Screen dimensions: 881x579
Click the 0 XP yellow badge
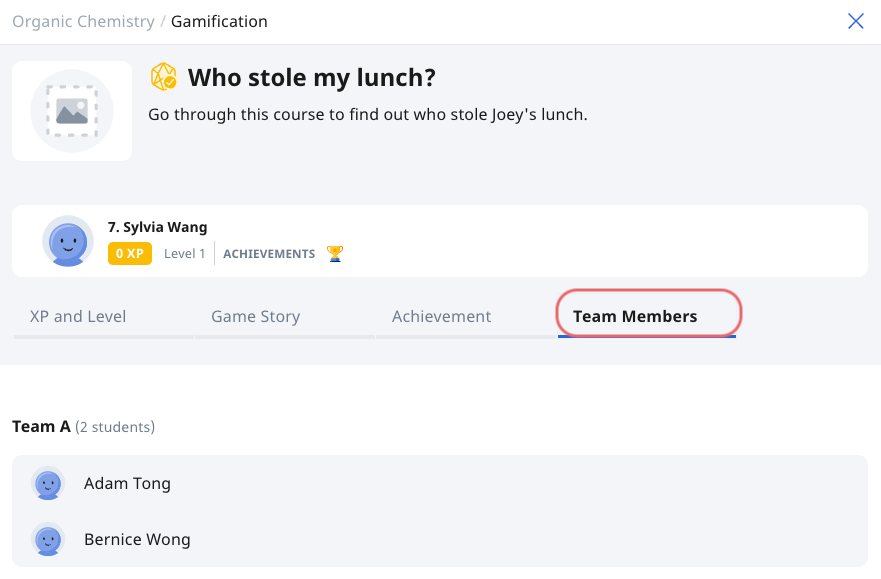(x=130, y=254)
